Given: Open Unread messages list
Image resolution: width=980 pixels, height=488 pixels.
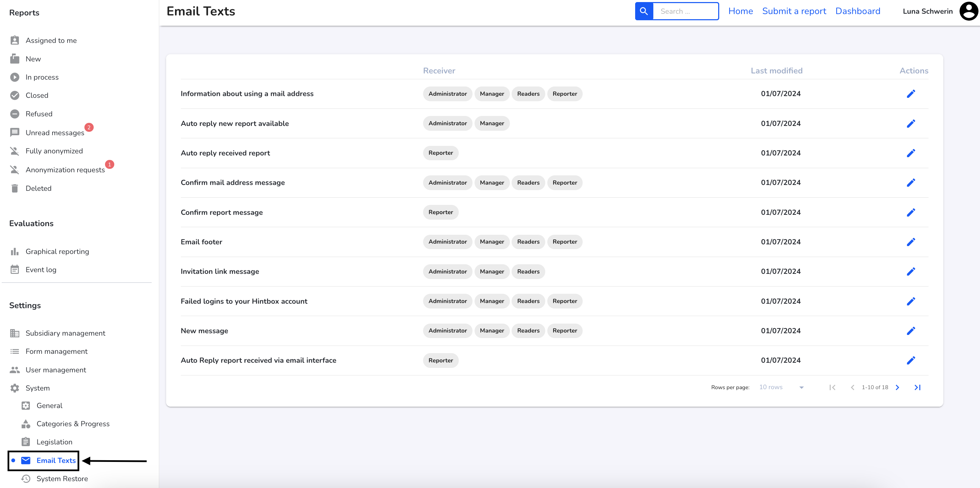Looking at the screenshot, I should [55, 133].
